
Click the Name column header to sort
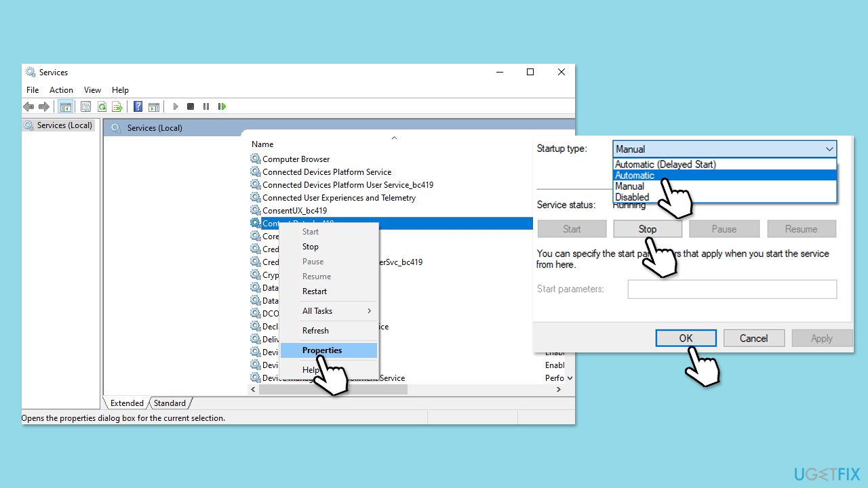[x=262, y=144]
